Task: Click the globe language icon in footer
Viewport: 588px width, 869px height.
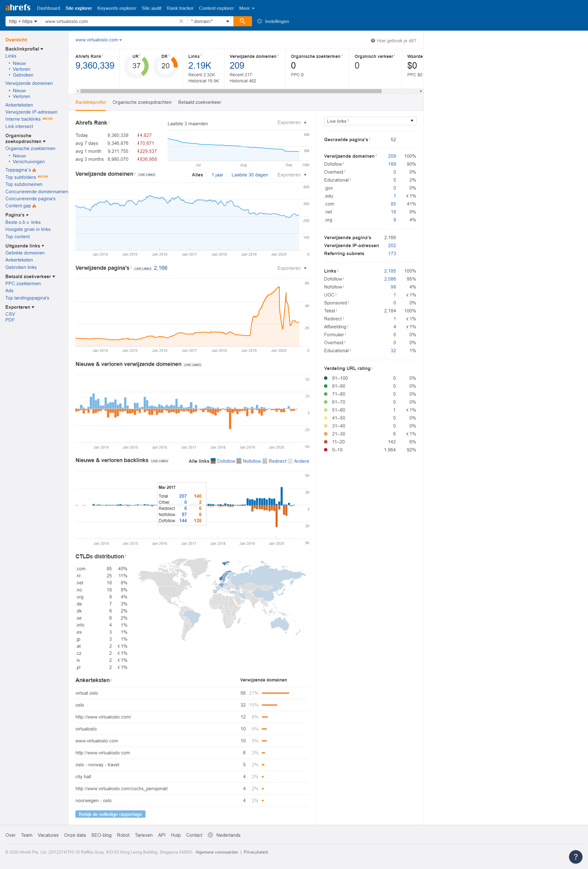Action: [x=210, y=835]
